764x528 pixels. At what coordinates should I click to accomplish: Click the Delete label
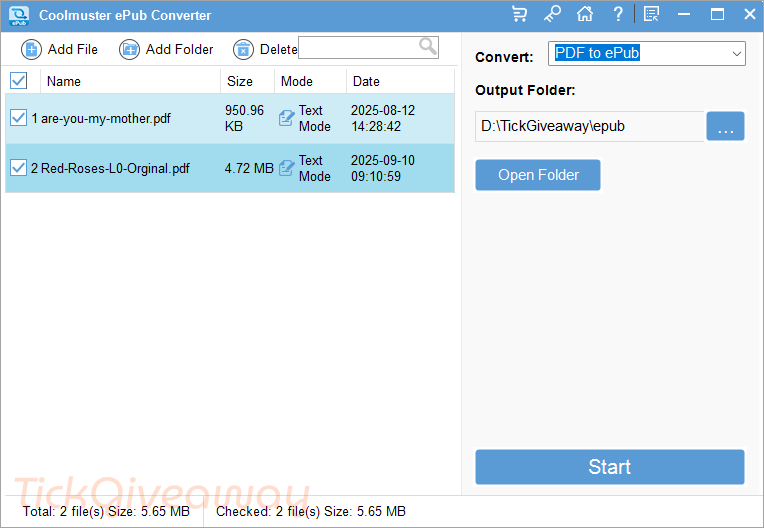pos(279,50)
